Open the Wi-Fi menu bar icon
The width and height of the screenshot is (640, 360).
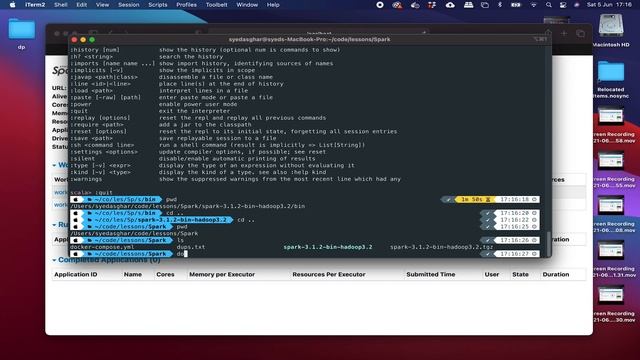(533, 5)
